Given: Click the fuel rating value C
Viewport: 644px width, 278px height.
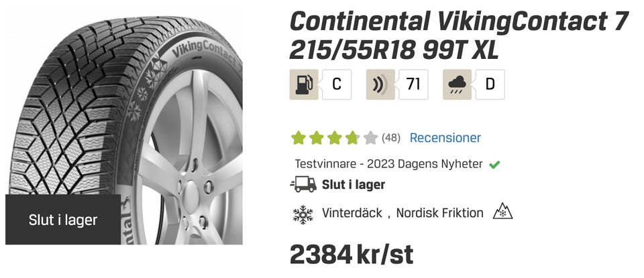Looking at the screenshot, I should coord(337,84).
